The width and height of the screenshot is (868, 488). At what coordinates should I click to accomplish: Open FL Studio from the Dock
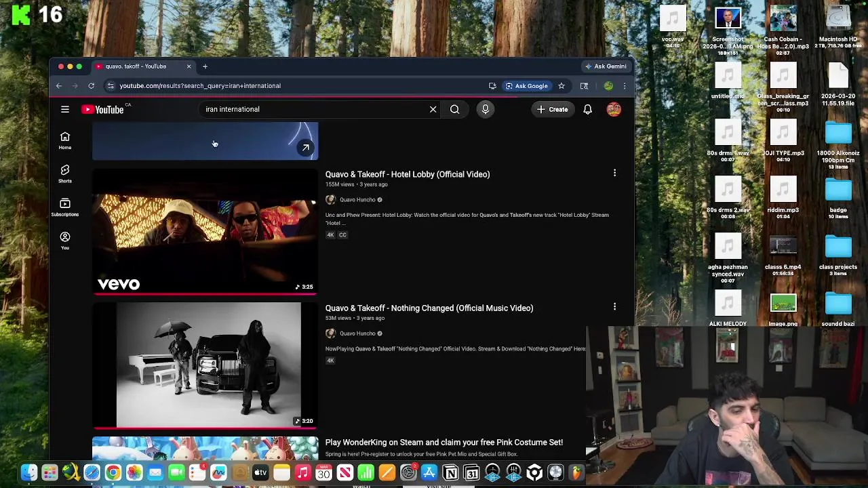point(576,472)
